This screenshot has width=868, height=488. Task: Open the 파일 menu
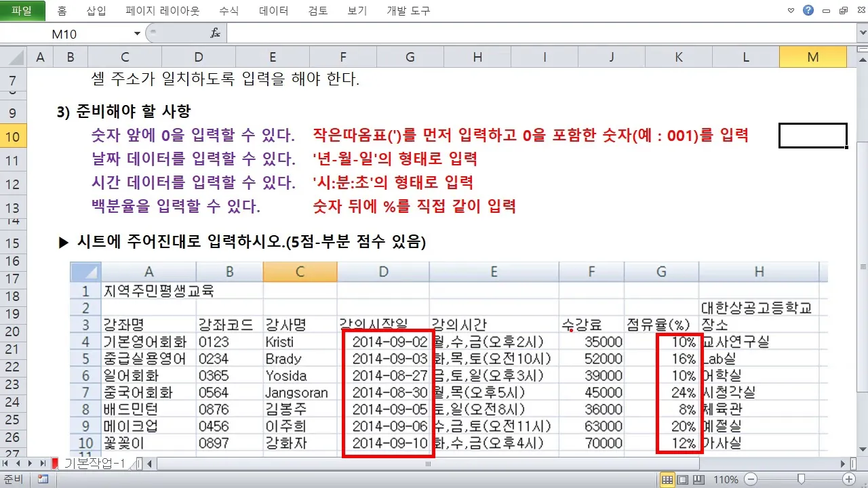coord(22,10)
